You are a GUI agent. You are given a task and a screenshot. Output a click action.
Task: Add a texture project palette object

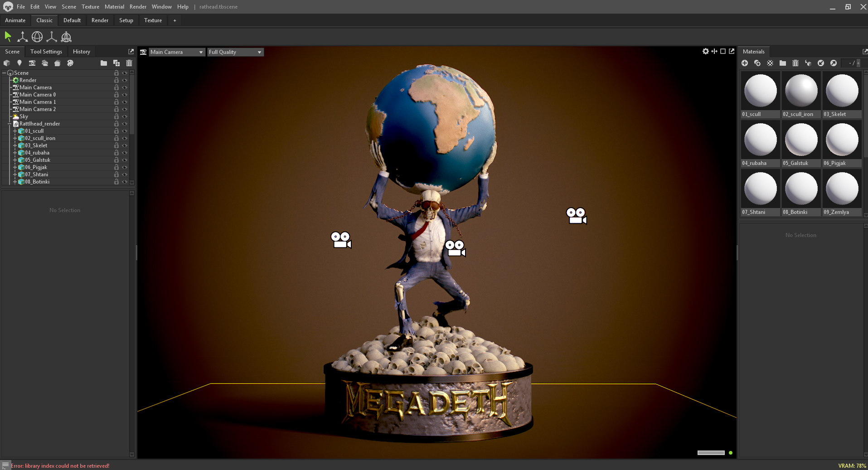[70, 63]
